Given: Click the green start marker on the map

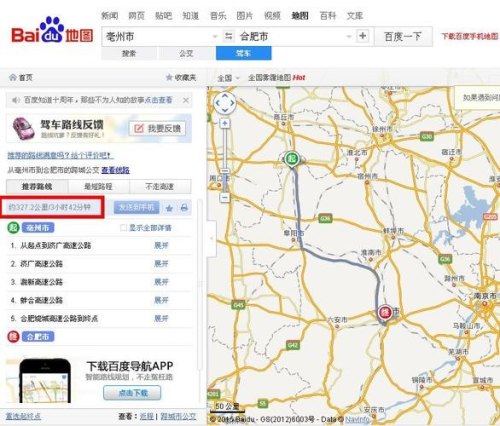Looking at the screenshot, I should pos(292,159).
